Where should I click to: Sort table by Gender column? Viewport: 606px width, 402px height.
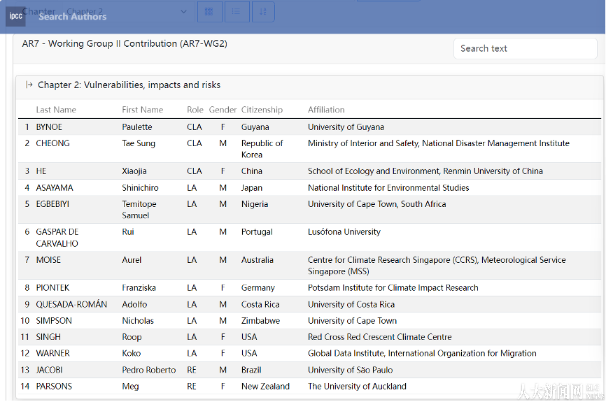pos(222,110)
